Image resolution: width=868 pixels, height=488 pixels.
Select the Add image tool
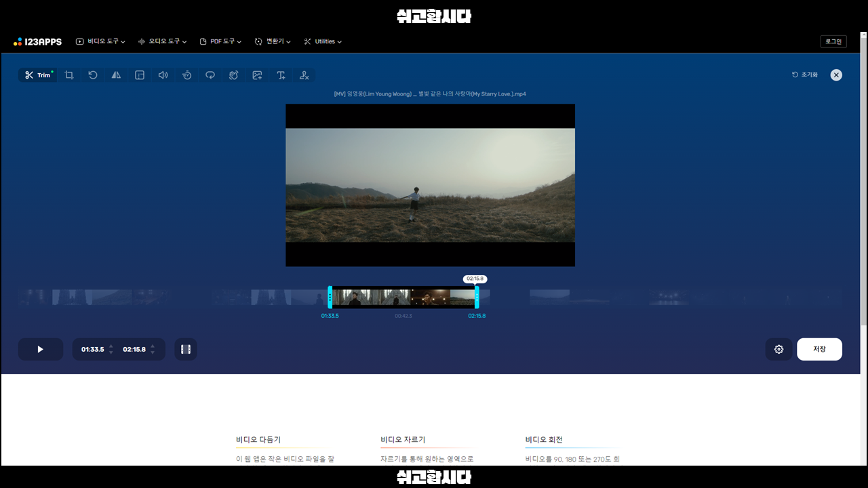pos(257,75)
